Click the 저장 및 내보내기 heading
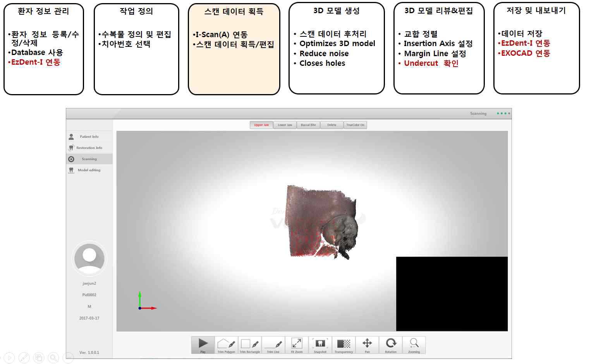Image resolution: width=589 pixels, height=364 pixels. pyautogui.click(x=536, y=10)
